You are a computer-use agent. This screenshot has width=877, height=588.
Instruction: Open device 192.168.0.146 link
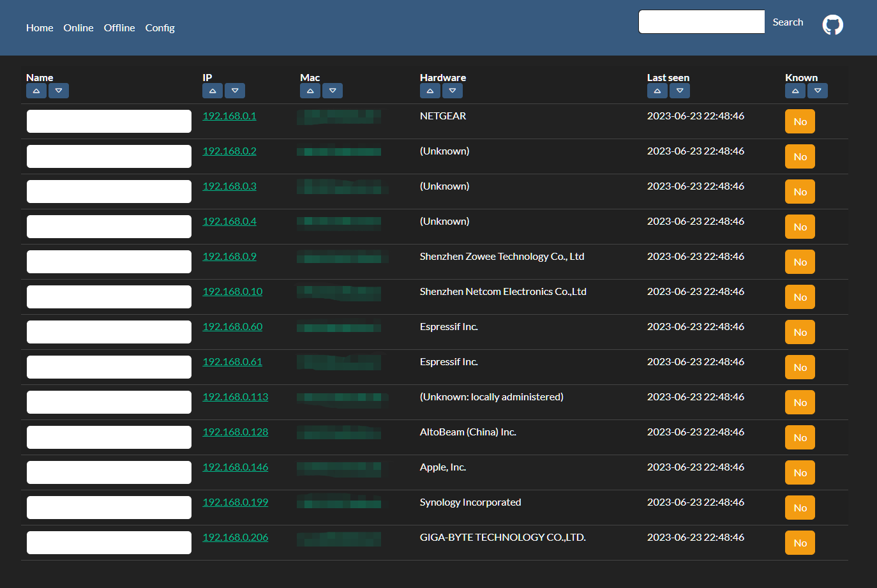235,467
